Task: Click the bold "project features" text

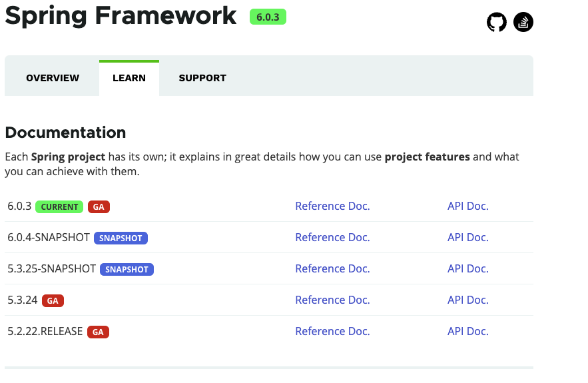Action: tap(427, 157)
